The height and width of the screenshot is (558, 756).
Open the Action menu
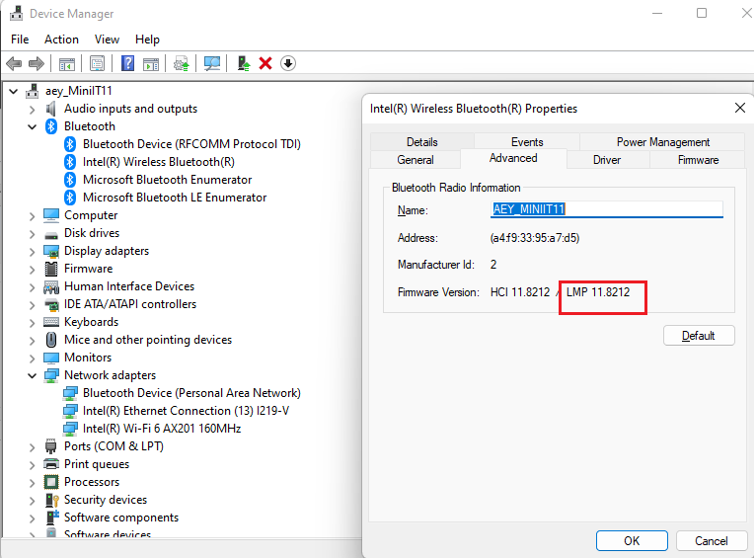coord(61,40)
